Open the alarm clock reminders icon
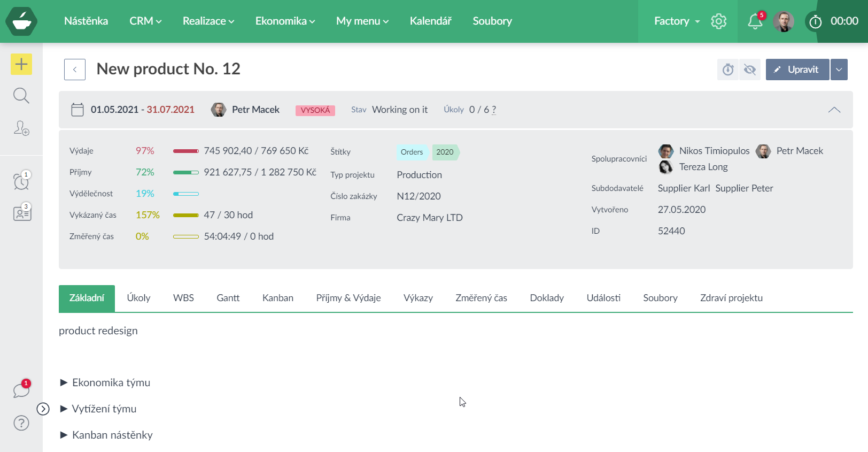This screenshot has height=452, width=868. [x=21, y=181]
